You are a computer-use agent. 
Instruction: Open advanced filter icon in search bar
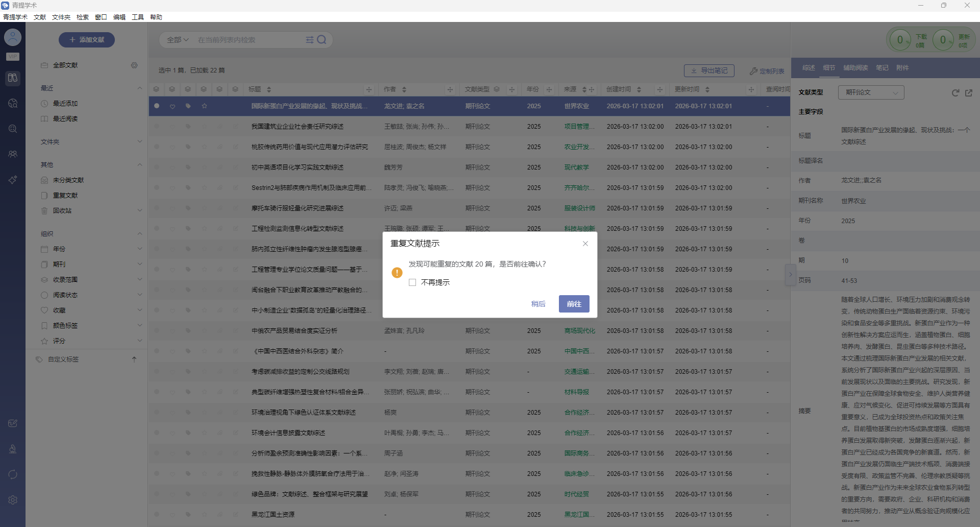point(309,40)
